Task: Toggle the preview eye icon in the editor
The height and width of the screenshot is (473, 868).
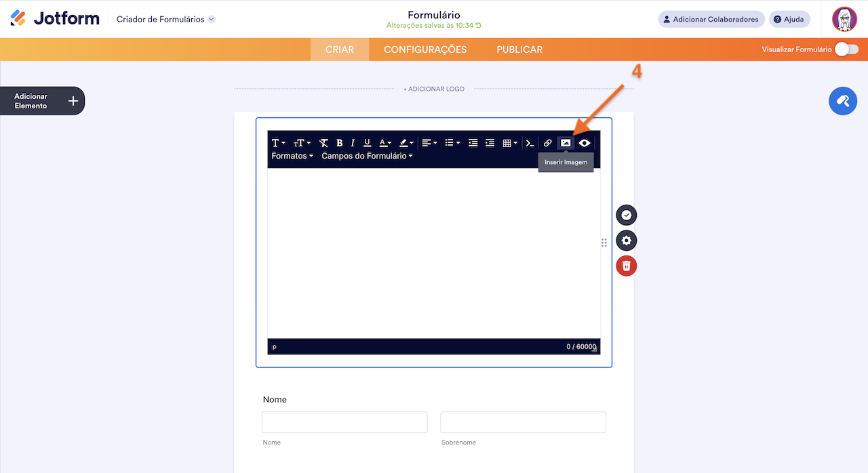Action: 585,143
